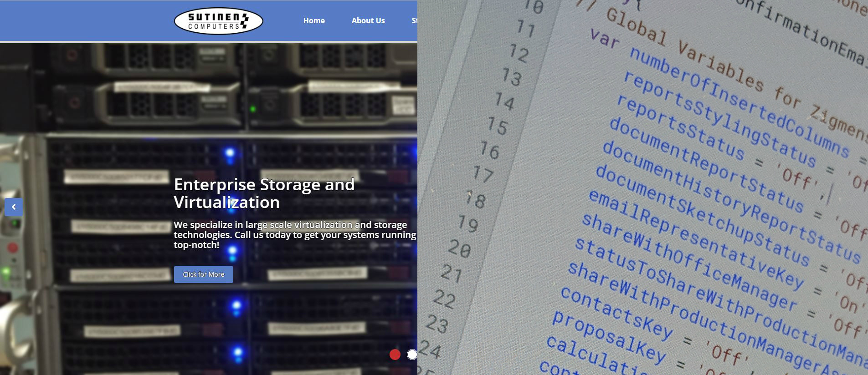Screen dimensions: 868x375
Task: Click line number 13 in code photo
Action: click(x=512, y=76)
